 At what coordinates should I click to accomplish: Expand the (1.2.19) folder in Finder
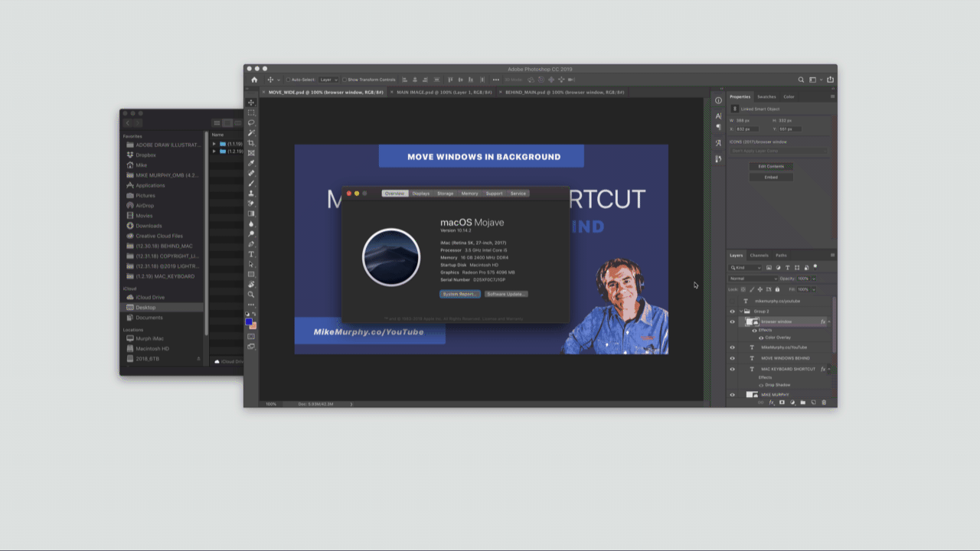tap(214, 152)
